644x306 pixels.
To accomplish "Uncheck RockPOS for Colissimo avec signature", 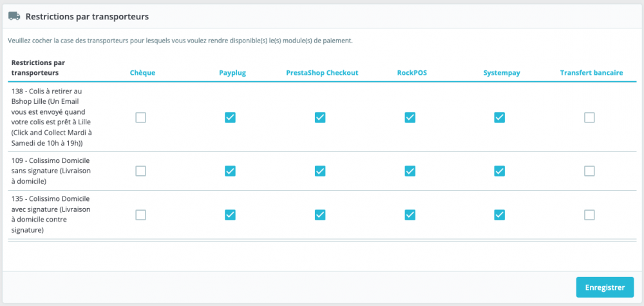I will pos(410,215).
